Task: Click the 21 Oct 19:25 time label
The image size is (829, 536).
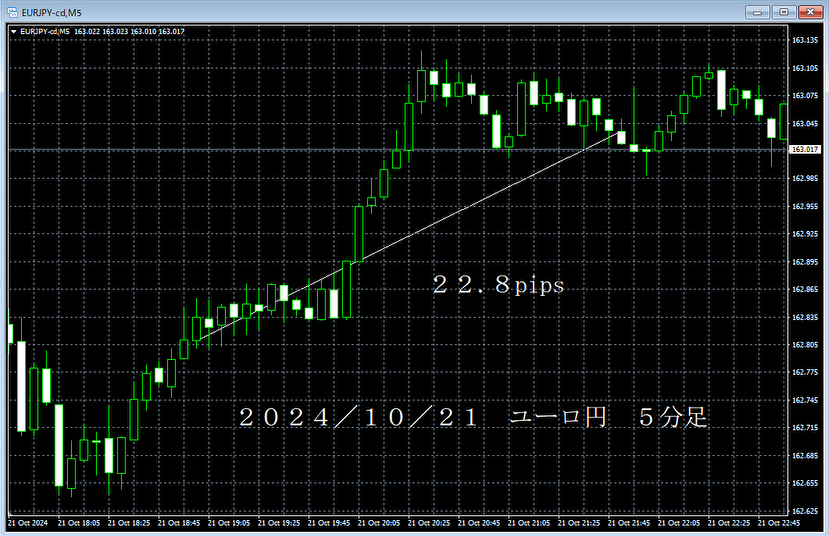Action: [x=279, y=523]
